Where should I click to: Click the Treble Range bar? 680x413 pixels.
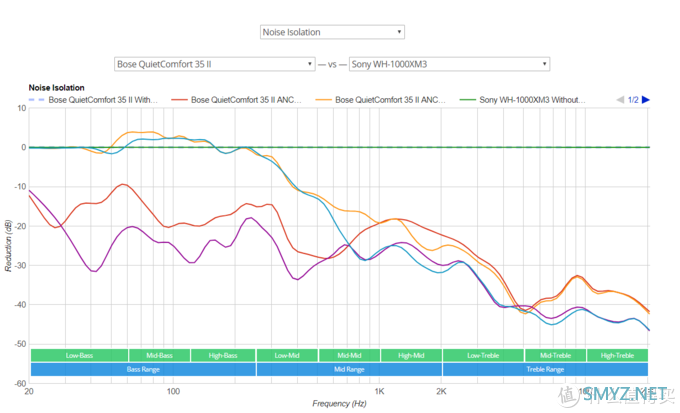546,369
